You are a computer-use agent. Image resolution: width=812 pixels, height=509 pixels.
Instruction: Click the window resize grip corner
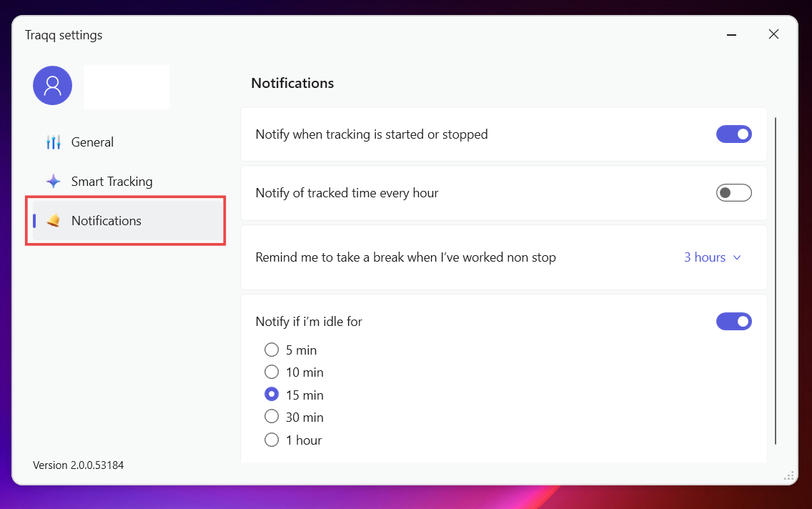click(x=788, y=476)
